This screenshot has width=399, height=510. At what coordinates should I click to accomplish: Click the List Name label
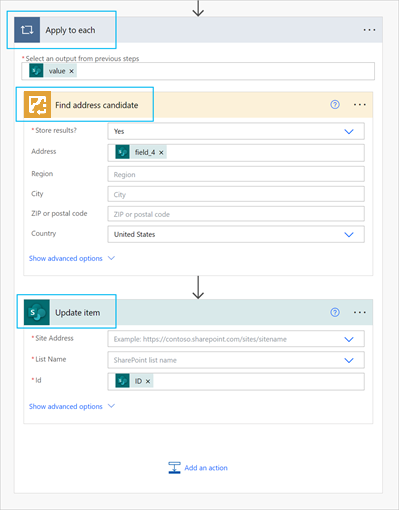pos(51,359)
